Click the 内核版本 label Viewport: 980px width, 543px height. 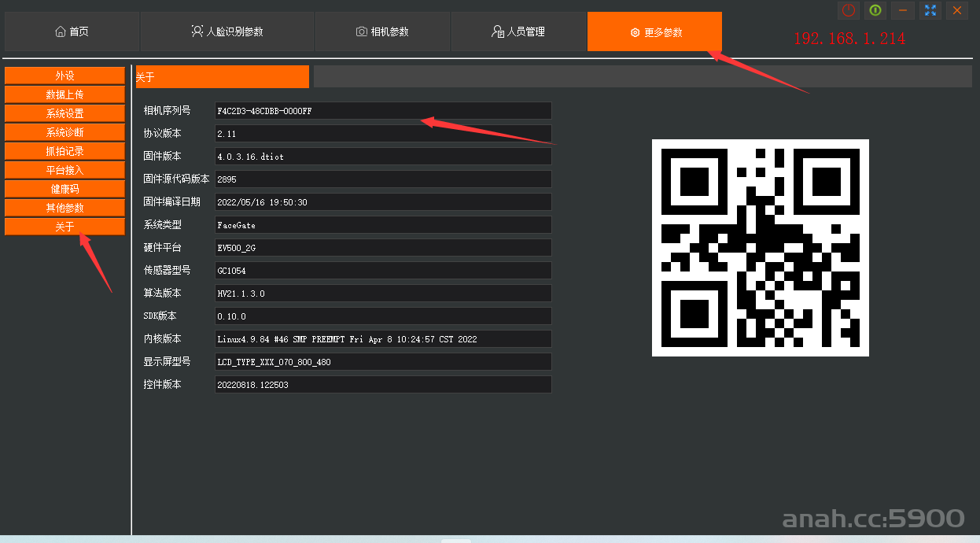pos(162,338)
